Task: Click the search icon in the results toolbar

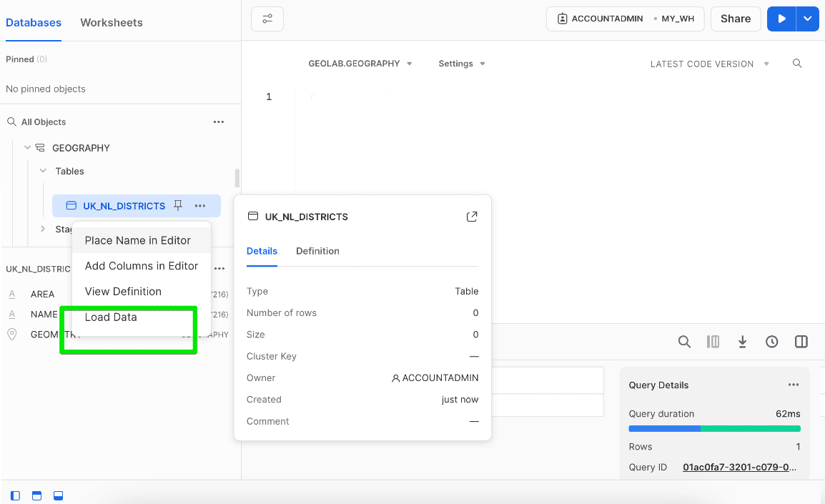Action: [x=684, y=342]
